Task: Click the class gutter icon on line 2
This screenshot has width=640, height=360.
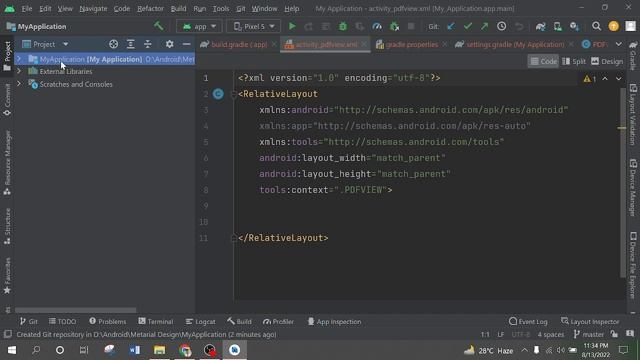Action: [x=218, y=94]
